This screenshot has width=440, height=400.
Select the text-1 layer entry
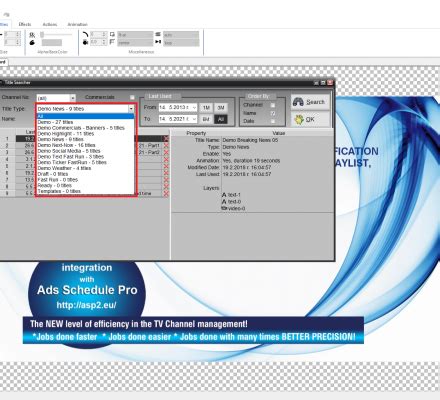tap(231, 195)
